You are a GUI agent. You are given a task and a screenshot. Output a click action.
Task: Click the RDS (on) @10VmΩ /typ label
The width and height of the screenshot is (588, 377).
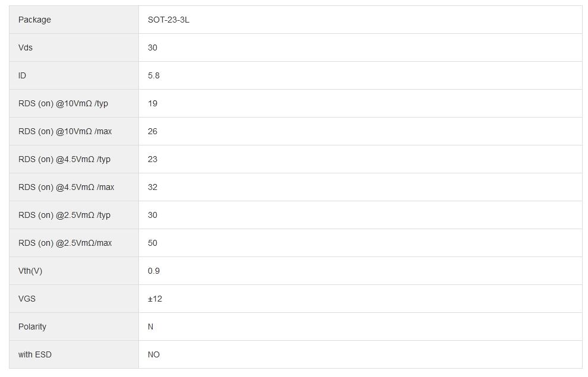click(x=63, y=103)
